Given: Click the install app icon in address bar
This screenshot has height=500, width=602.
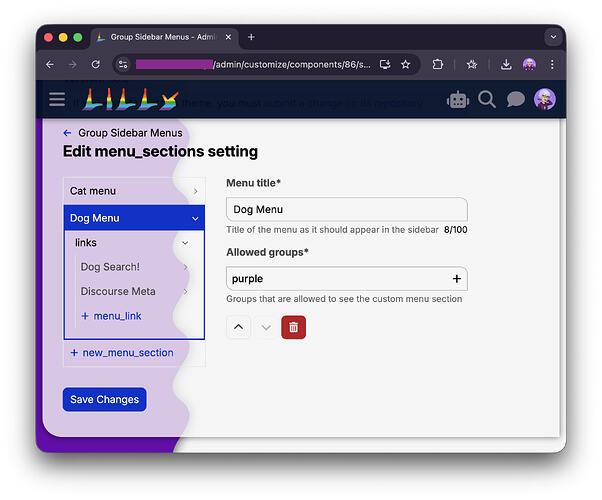Looking at the screenshot, I should click(385, 65).
